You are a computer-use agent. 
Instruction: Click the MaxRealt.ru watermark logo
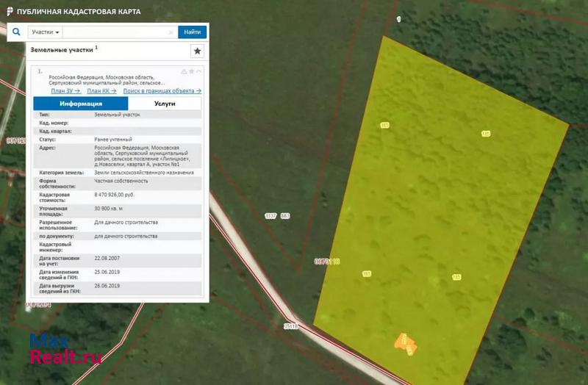(x=65, y=350)
